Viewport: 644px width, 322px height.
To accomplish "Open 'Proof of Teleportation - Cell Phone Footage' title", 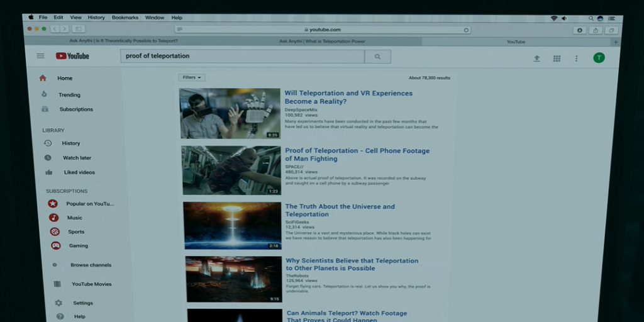I will coord(357,155).
